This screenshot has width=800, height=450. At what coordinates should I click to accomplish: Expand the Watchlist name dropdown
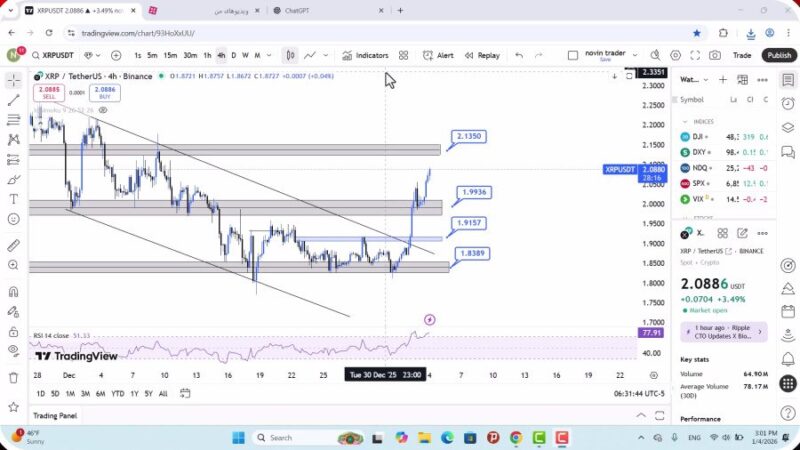[704, 79]
